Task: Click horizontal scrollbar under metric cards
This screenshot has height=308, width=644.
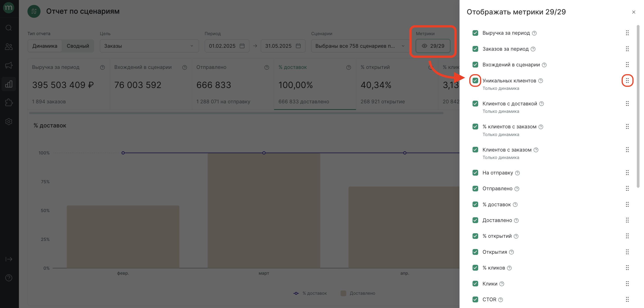Action: (x=236, y=113)
